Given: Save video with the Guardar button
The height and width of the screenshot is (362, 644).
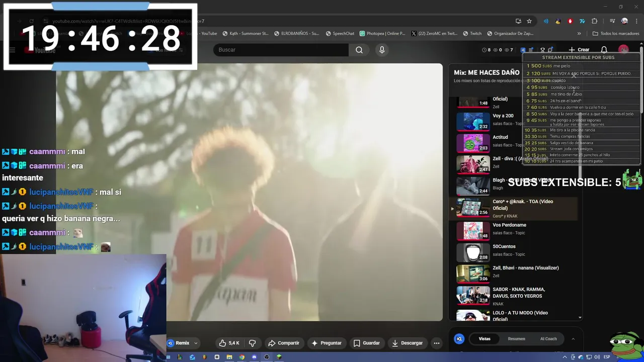Looking at the screenshot, I should click(366, 343).
